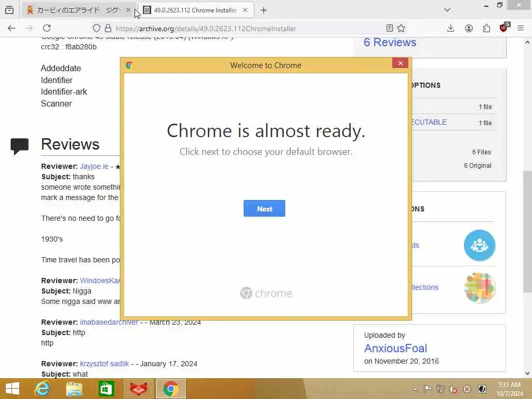The height and width of the screenshot is (399, 532).
Task: Select Google Chrome taskbar icon
Action: (171, 389)
